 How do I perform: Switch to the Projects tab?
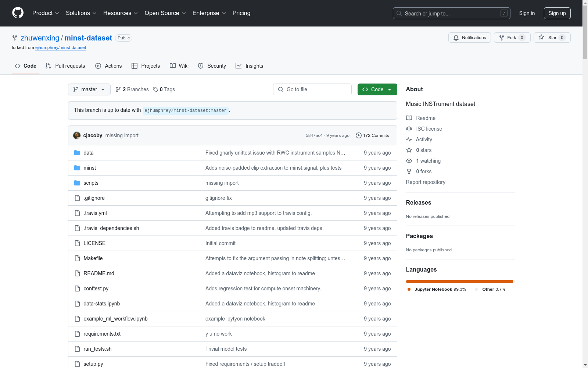(146, 66)
